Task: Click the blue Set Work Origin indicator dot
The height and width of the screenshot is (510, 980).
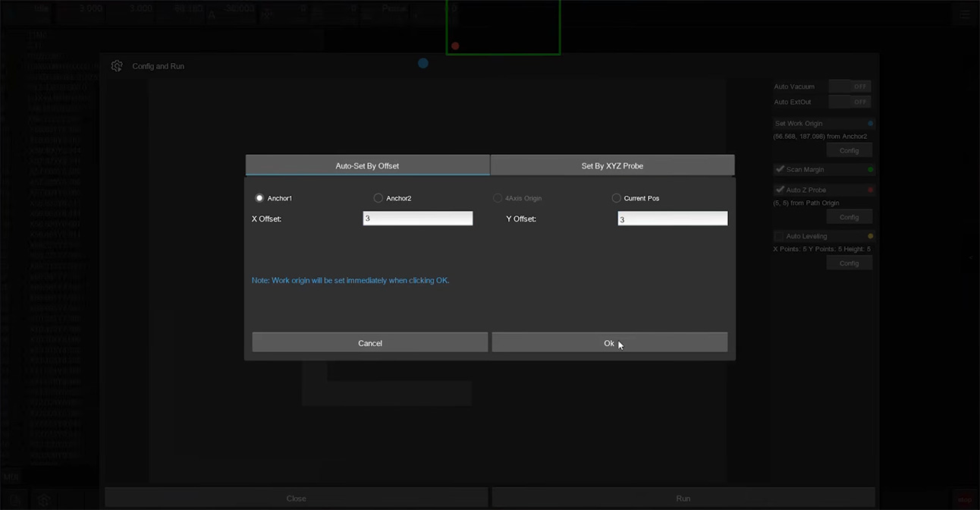Action: click(870, 124)
